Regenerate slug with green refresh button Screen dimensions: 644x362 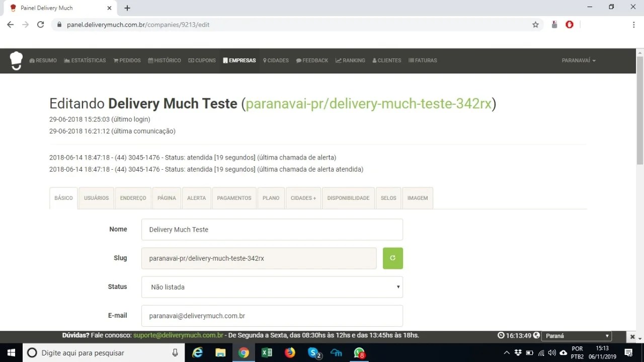coord(393,258)
